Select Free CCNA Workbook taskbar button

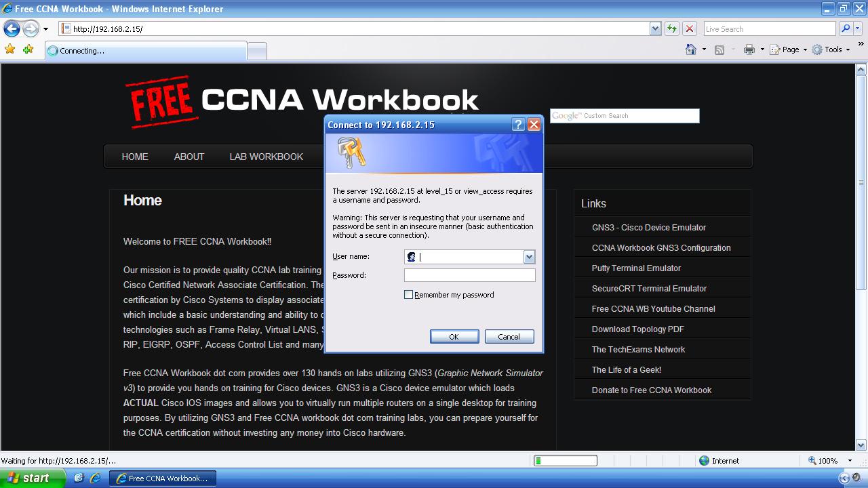click(x=163, y=479)
